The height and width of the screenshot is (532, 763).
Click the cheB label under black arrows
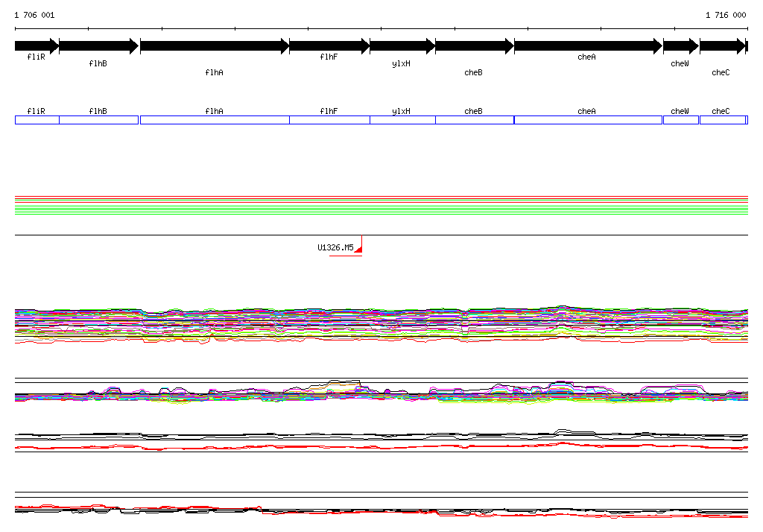tap(473, 72)
